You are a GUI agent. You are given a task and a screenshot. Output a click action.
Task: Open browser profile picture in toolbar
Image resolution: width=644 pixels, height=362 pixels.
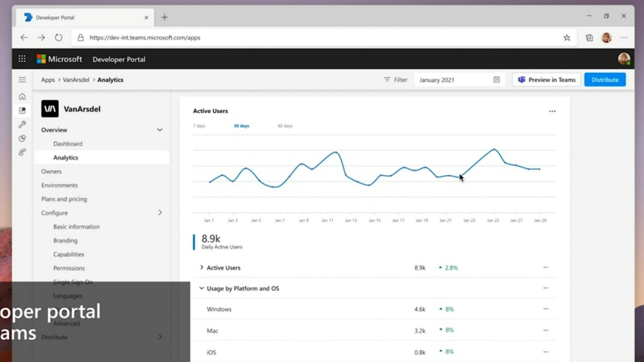[x=607, y=37]
